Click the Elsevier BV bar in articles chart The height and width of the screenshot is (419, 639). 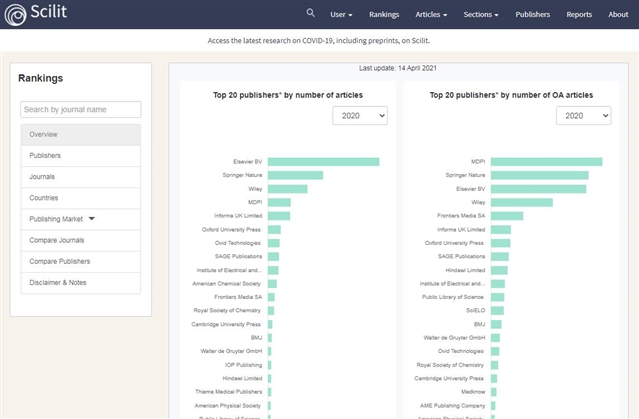[322, 162]
